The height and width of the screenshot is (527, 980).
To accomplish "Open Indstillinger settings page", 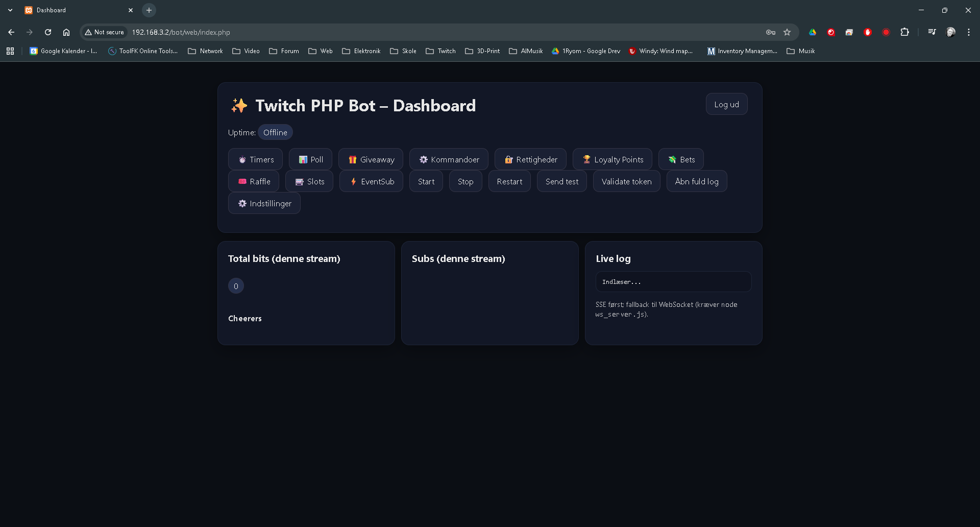I will (x=264, y=203).
